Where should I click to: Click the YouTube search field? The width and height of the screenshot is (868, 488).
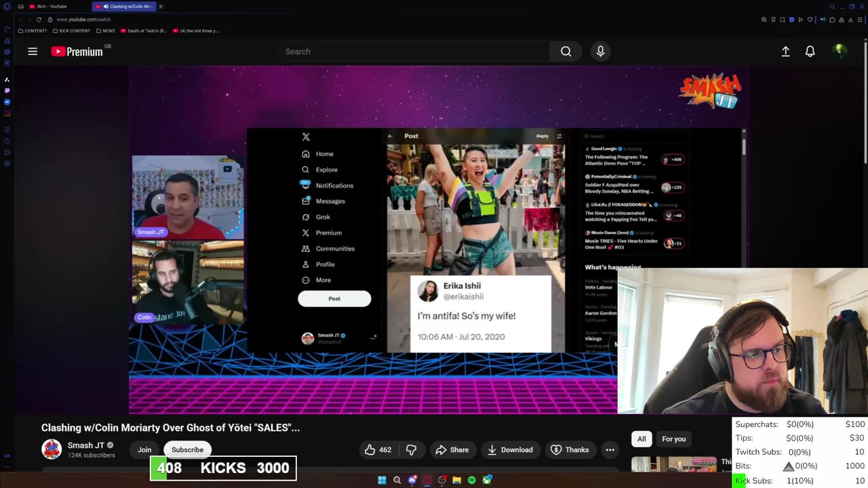click(x=414, y=52)
